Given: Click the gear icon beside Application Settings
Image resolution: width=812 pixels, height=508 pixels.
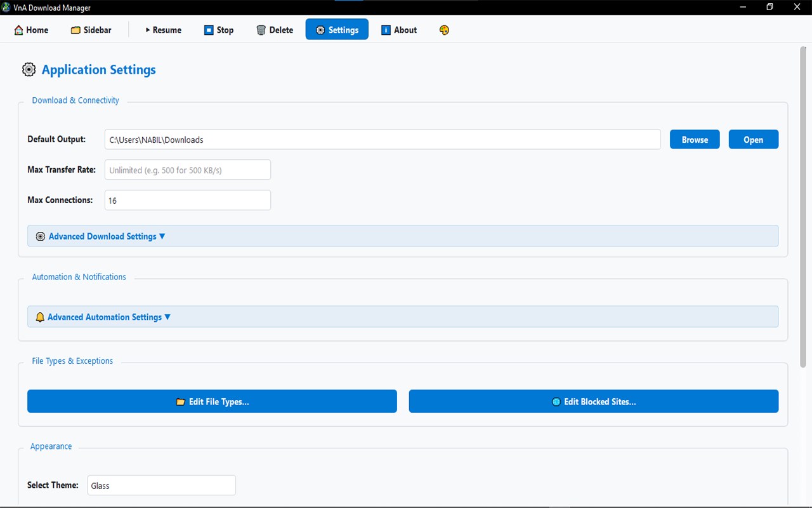Looking at the screenshot, I should coord(29,70).
